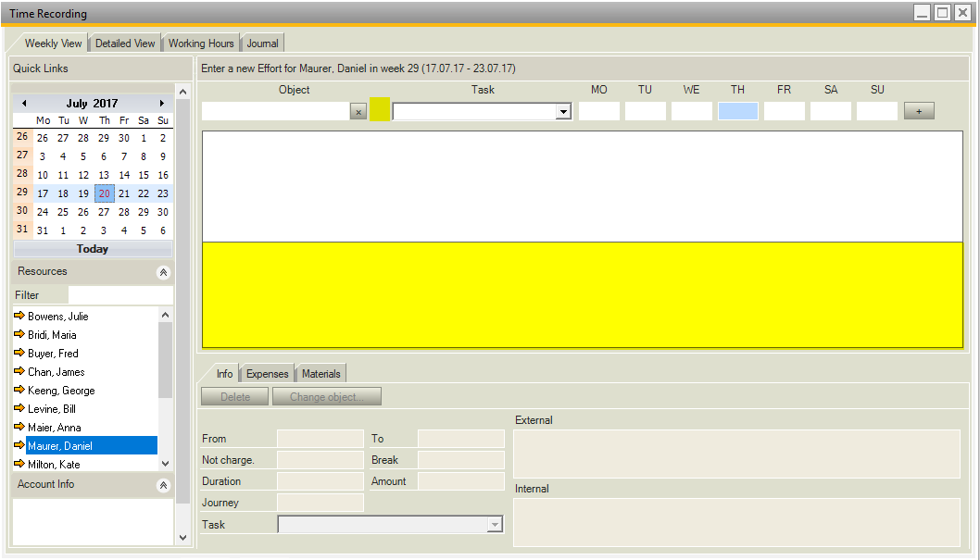Click the yellow color swatch next to Object
Viewport: 980px width, 560px height.
click(x=380, y=109)
